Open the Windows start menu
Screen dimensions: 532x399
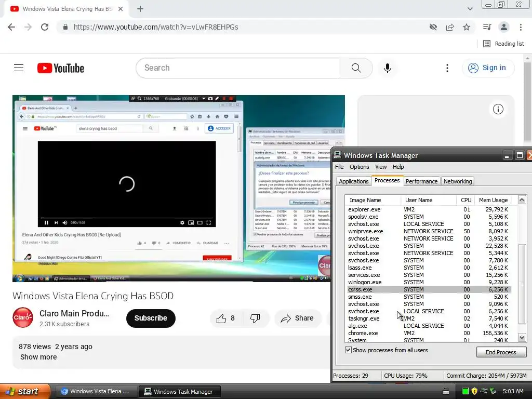[25, 392]
